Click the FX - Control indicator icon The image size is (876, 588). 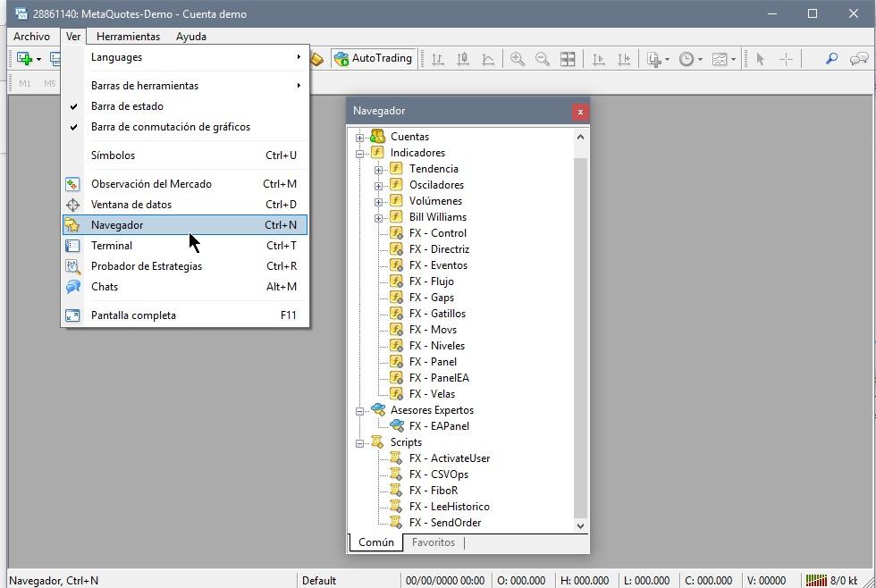tap(396, 233)
